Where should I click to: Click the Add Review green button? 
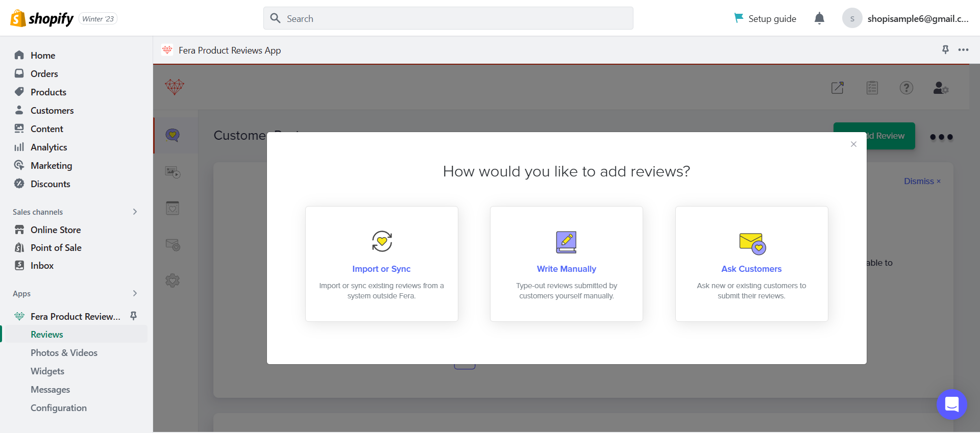[890, 136]
